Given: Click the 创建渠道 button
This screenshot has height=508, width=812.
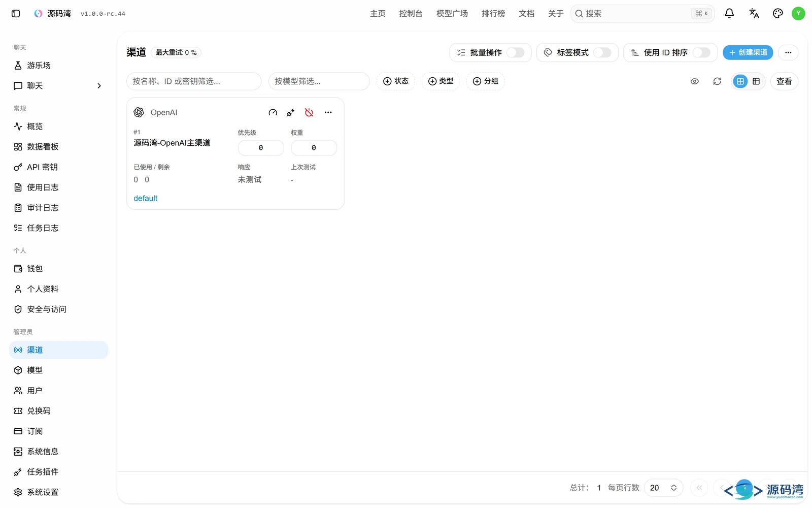Looking at the screenshot, I should (x=748, y=52).
